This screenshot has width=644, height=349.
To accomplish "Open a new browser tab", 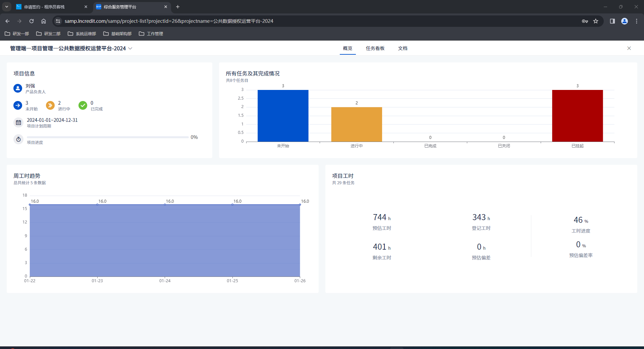I will (x=178, y=7).
